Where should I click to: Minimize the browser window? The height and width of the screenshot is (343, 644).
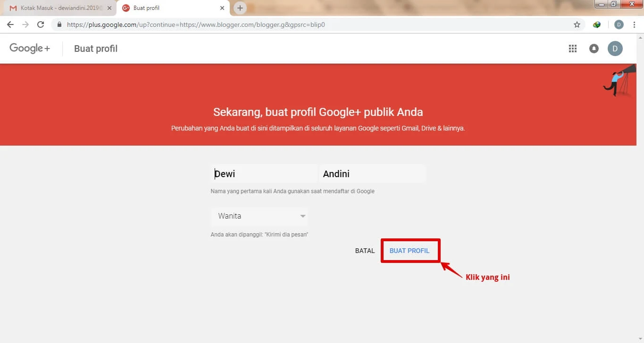pyautogui.click(x=601, y=4)
